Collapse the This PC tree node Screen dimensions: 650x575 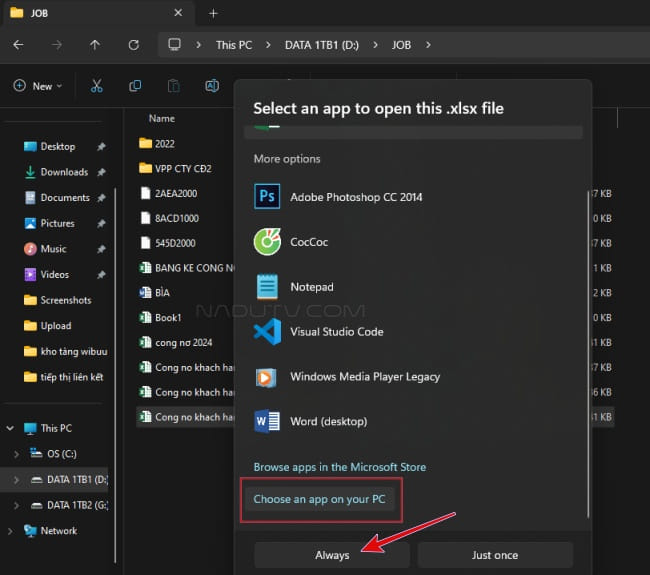(10, 428)
